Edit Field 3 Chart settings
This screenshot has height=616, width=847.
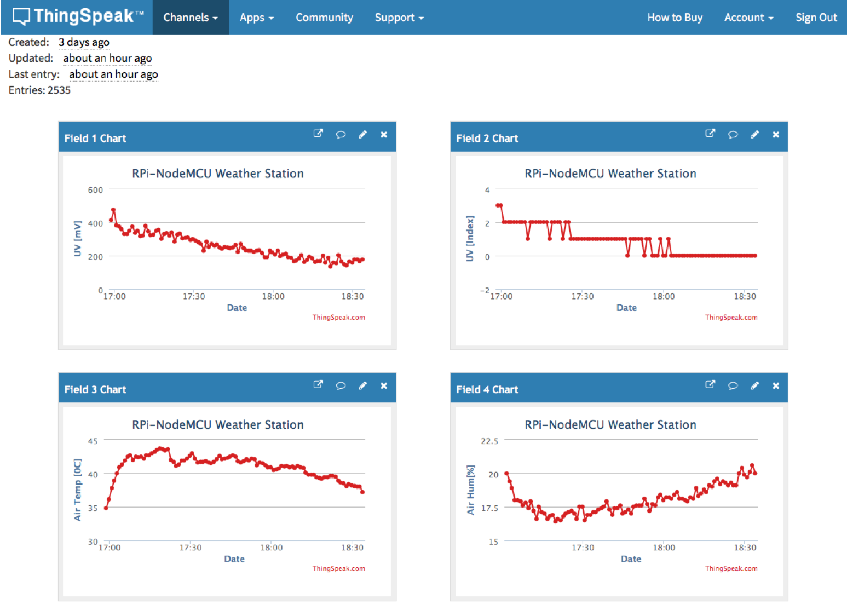coord(362,385)
